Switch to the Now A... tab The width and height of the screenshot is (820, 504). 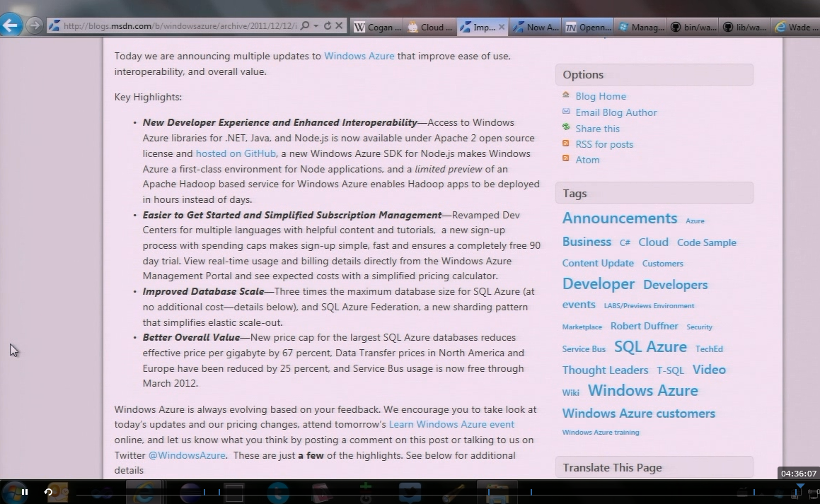536,27
